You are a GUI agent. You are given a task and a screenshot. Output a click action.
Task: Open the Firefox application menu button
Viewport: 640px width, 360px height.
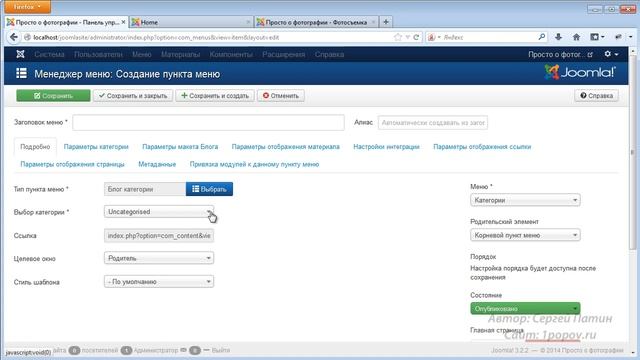[27, 7]
